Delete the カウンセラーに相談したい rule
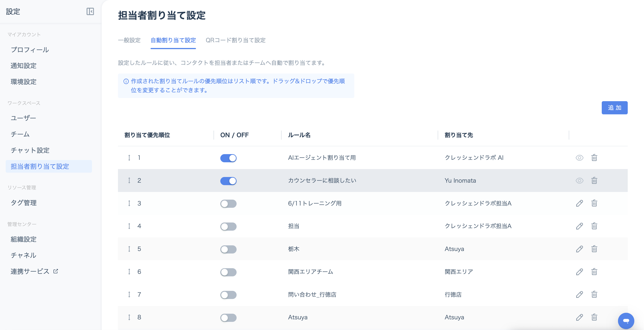644x330 pixels. click(594, 181)
